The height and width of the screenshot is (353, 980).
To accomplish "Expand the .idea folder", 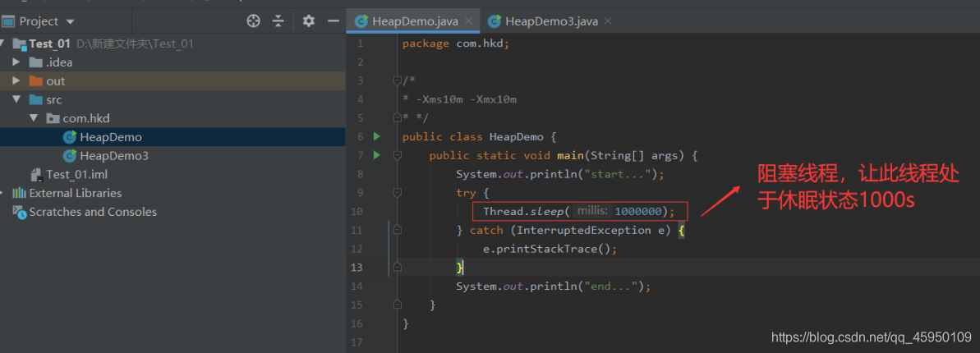I will (16, 62).
